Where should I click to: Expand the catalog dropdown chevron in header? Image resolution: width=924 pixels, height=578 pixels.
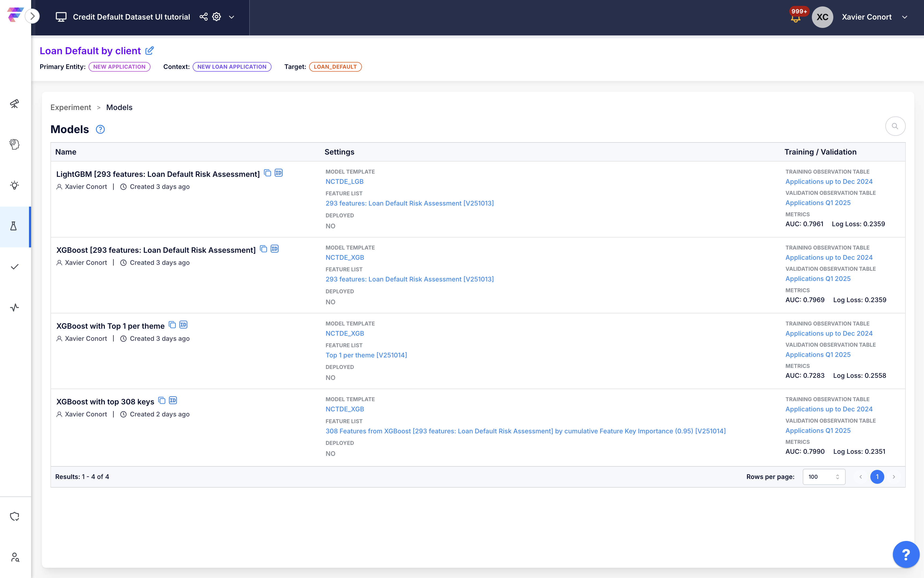(232, 17)
